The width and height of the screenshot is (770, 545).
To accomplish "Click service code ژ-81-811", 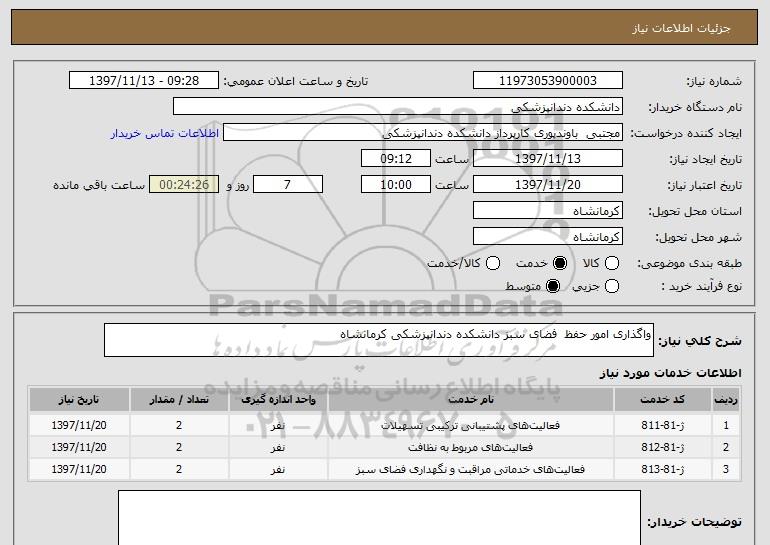I will [662, 425].
